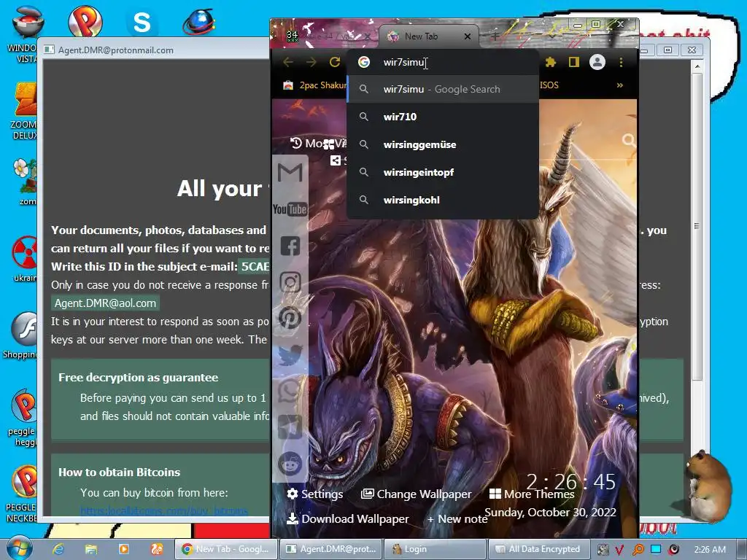The width and height of the screenshot is (747, 560).
Task: Open the Facebook shortcut in the sidebar
Action: (290, 246)
